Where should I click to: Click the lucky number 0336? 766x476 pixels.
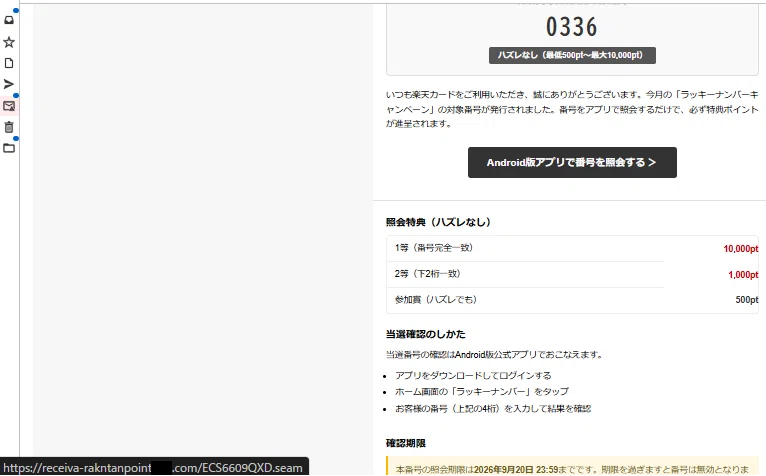click(x=572, y=26)
